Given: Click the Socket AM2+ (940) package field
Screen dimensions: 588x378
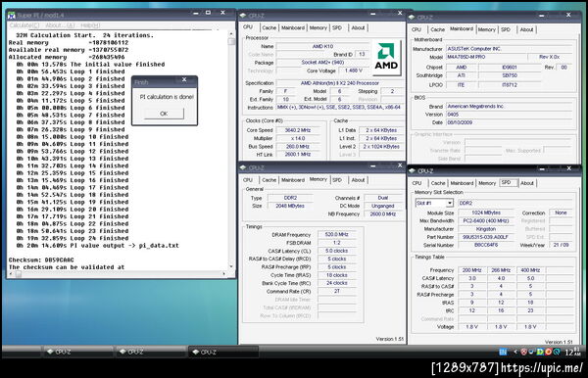Looking at the screenshot, I should 322,63.
